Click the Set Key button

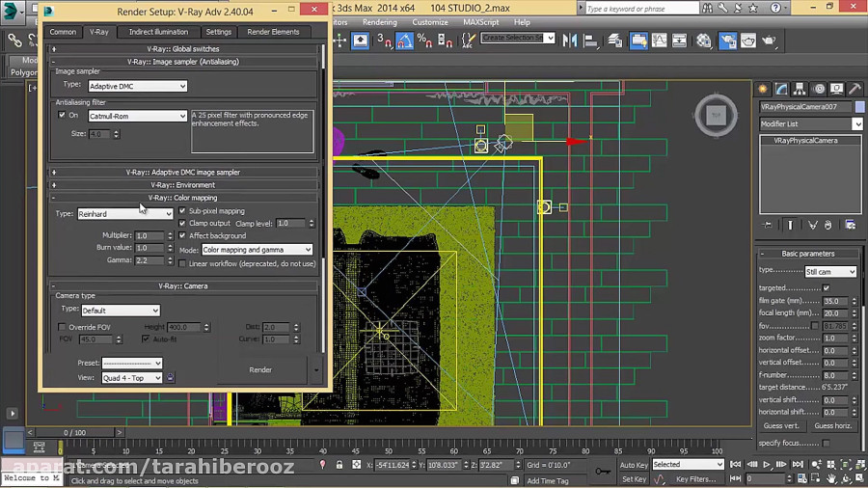point(634,479)
